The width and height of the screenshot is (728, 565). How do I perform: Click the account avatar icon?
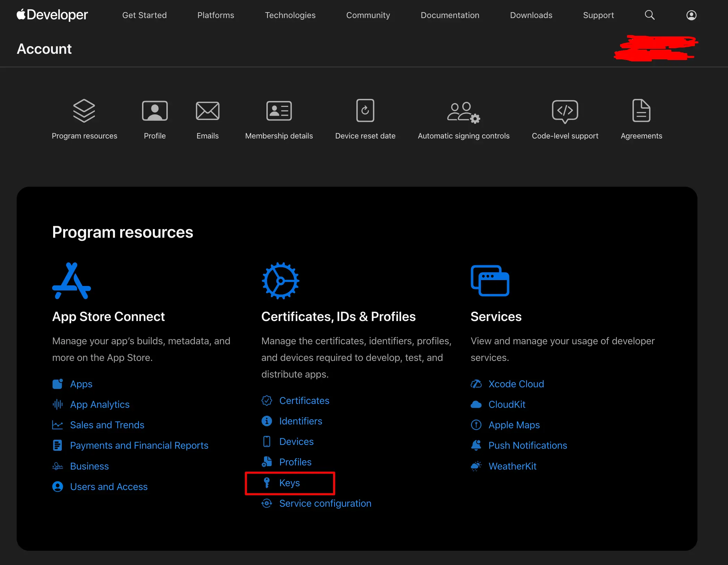[x=691, y=15]
